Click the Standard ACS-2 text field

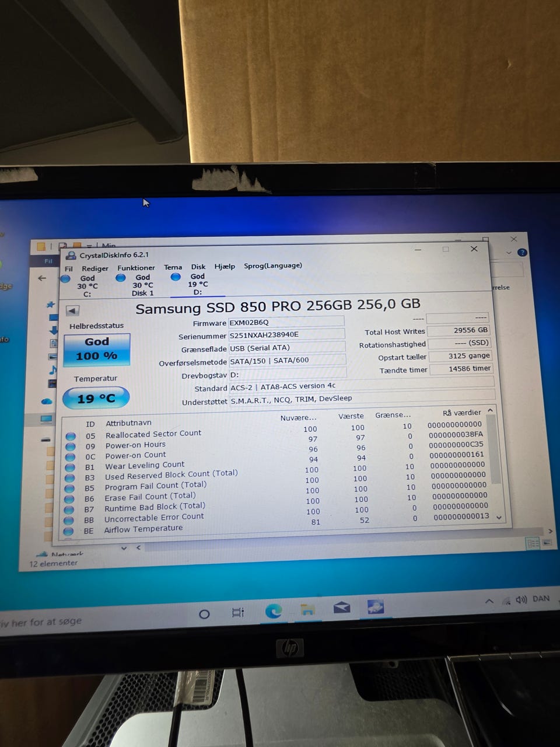(x=362, y=386)
